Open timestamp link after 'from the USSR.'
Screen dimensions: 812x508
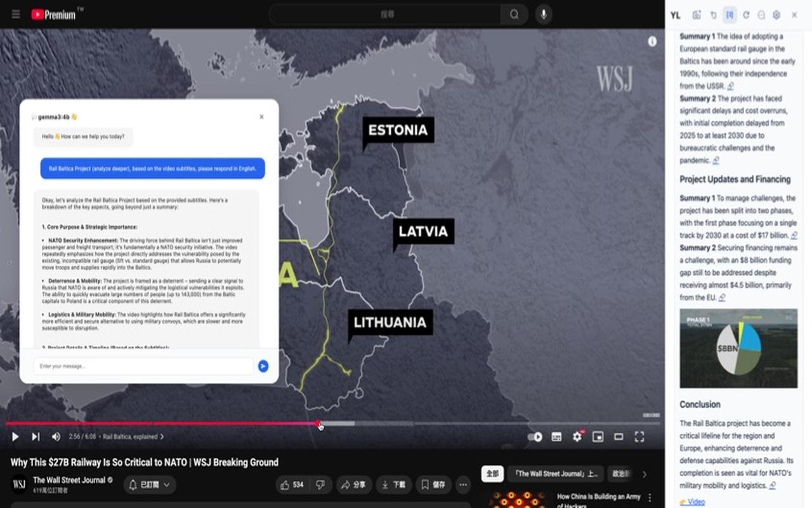pyautogui.click(x=730, y=86)
